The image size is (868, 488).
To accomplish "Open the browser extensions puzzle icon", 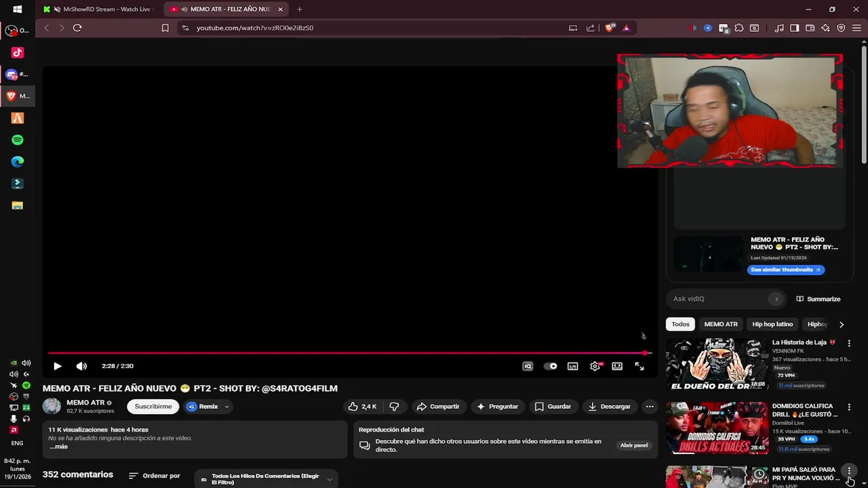I will click(x=739, y=28).
